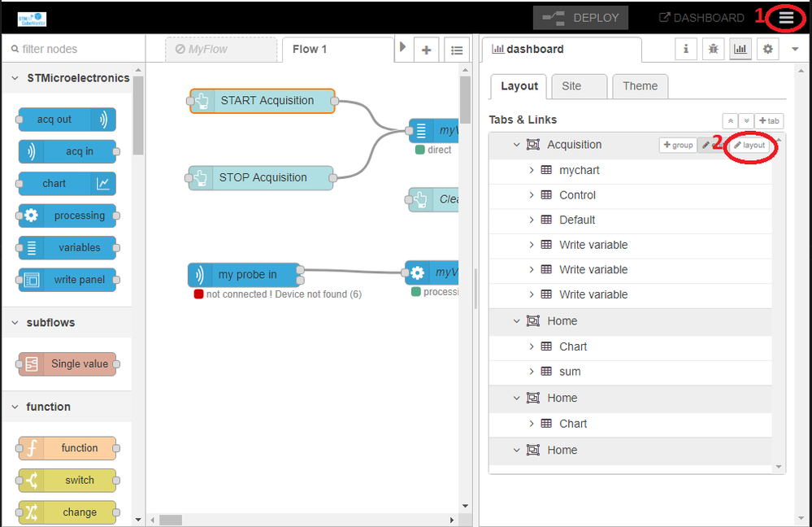Screen dimensions: 812x527
Task: Click the palette vertical scrollbar thumb
Action: pyautogui.click(x=137, y=115)
